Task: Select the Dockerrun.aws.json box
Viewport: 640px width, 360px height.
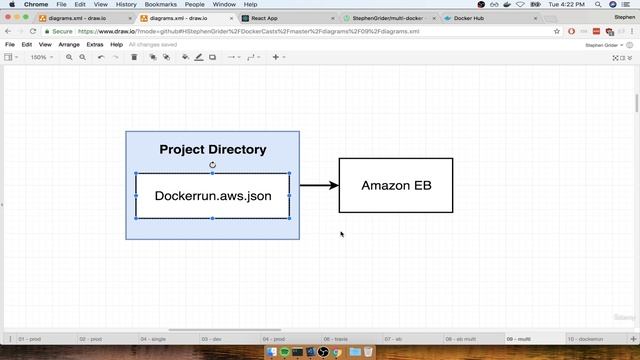Action: click(x=213, y=196)
